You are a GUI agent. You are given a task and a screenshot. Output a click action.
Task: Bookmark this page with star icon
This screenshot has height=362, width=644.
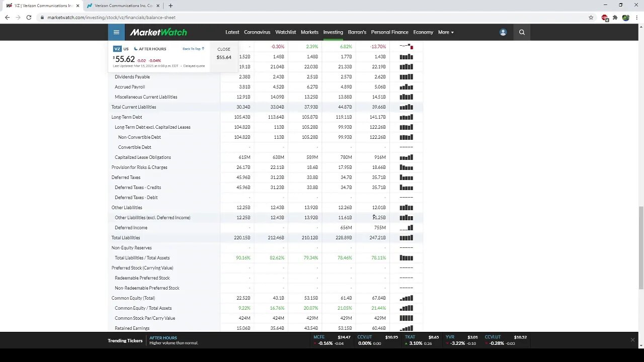(x=591, y=17)
